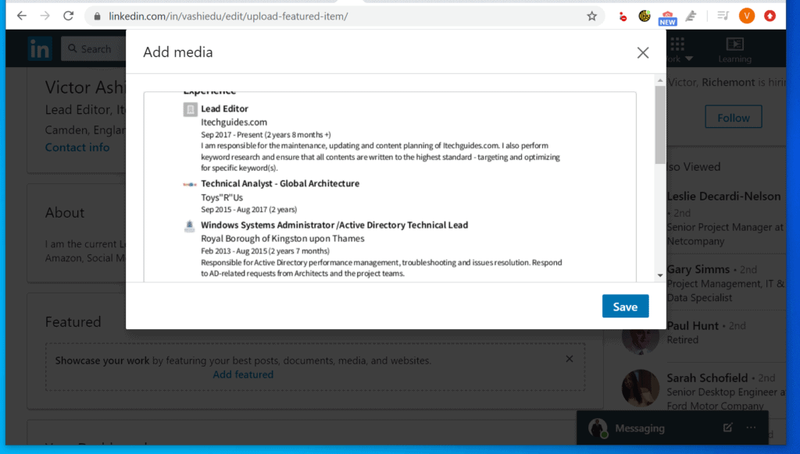
Task: Open Sarah Schofield's profile
Action: (x=707, y=378)
